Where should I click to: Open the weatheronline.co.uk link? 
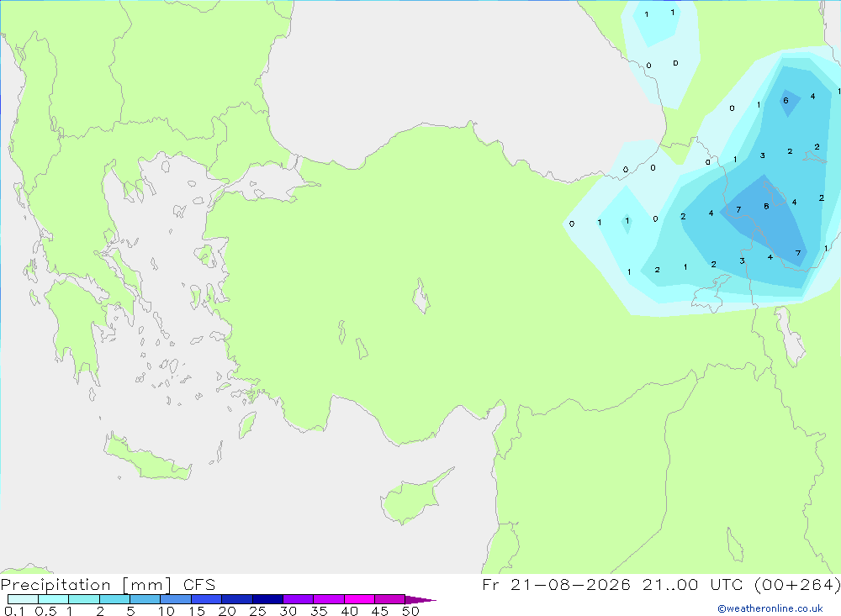tap(770, 608)
